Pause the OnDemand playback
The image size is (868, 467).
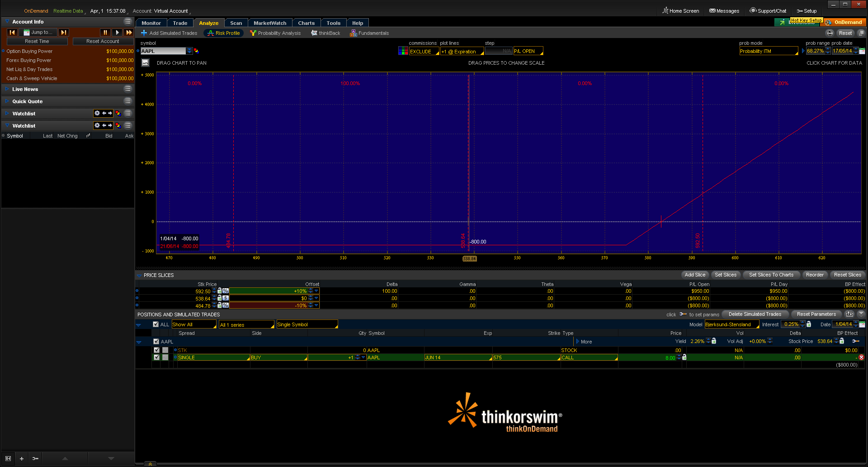pos(105,33)
